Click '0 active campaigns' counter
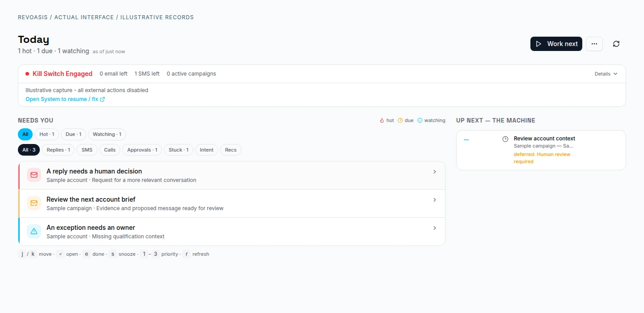This screenshot has height=313, width=644. coord(191,74)
